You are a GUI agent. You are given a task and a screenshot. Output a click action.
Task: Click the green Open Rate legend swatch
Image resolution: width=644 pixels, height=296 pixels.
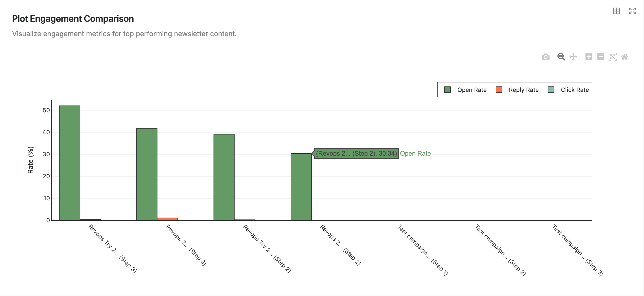[447, 90]
